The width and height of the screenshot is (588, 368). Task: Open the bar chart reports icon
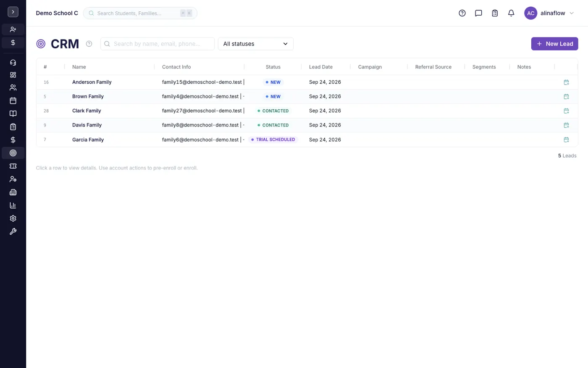[x=13, y=205]
